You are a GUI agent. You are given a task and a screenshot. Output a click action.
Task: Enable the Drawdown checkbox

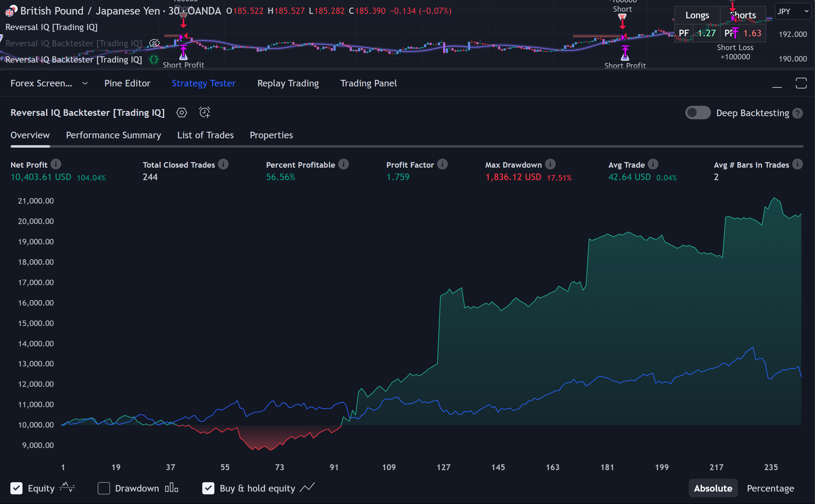pyautogui.click(x=104, y=488)
